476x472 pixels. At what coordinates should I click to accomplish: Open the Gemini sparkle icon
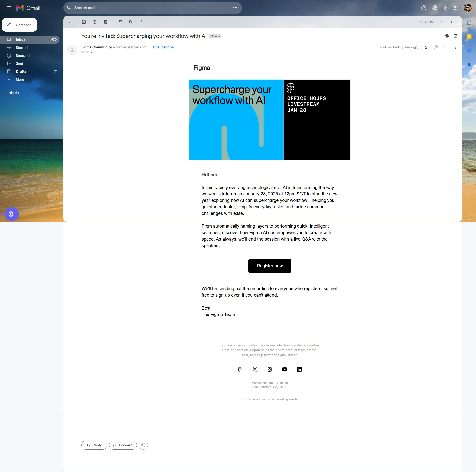(445, 8)
